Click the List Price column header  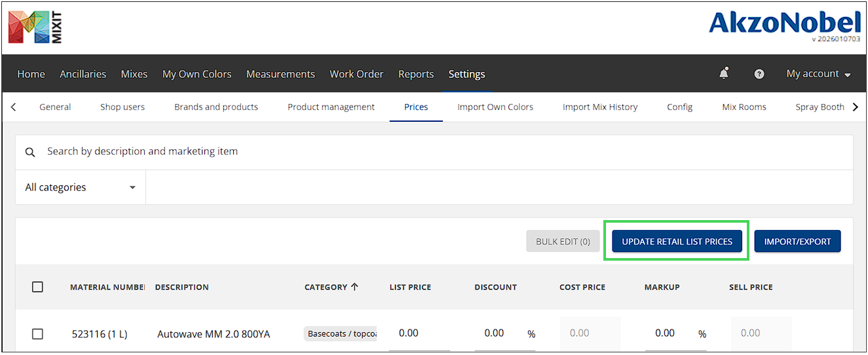(410, 287)
